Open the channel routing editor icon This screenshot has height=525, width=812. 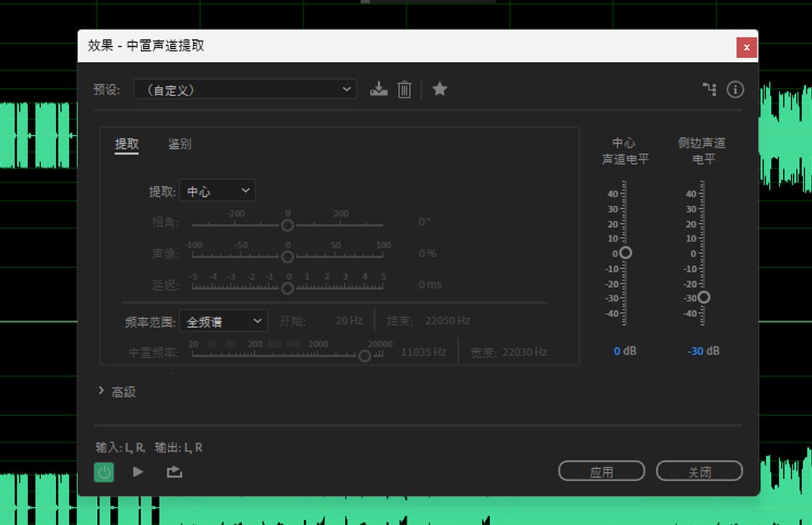tap(709, 89)
